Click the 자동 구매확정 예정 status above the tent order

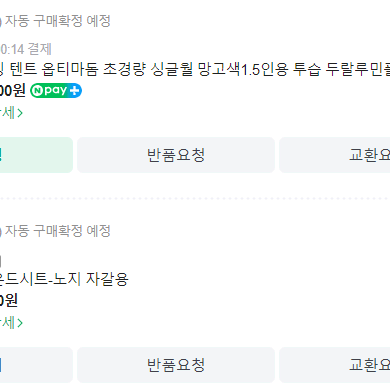pyautogui.click(x=58, y=21)
